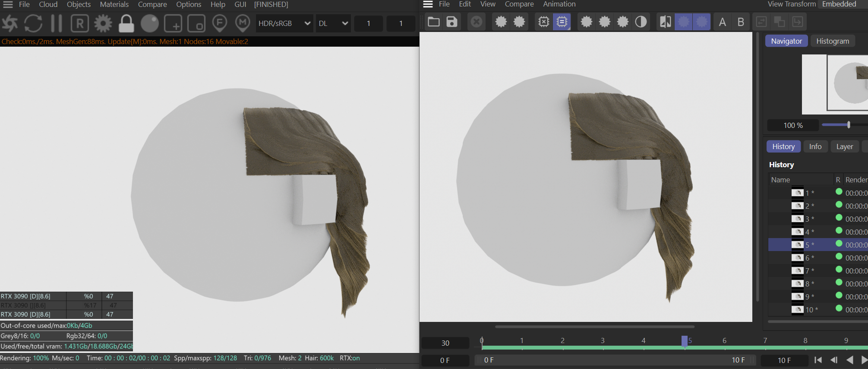Open the Picture Viewer View menu
868x369 pixels.
pos(488,4)
